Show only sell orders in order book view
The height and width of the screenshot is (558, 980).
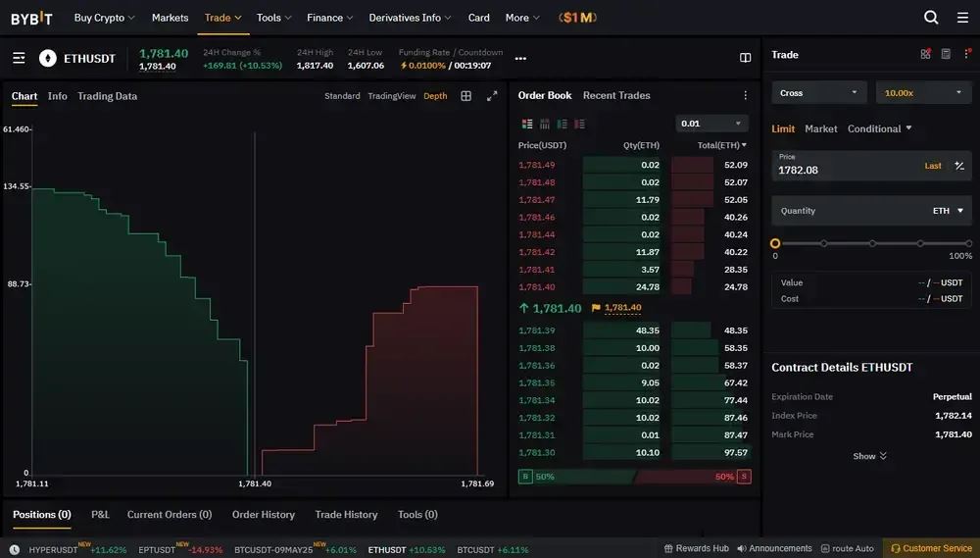[x=579, y=124]
